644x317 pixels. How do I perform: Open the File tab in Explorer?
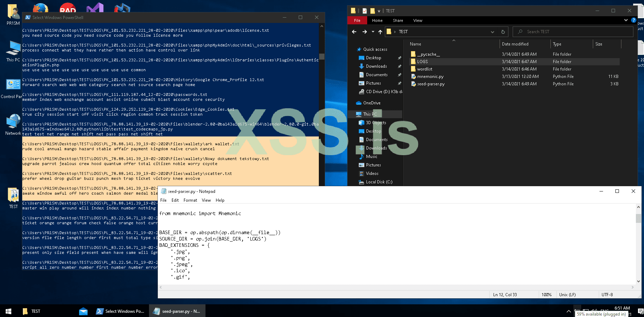357,20
